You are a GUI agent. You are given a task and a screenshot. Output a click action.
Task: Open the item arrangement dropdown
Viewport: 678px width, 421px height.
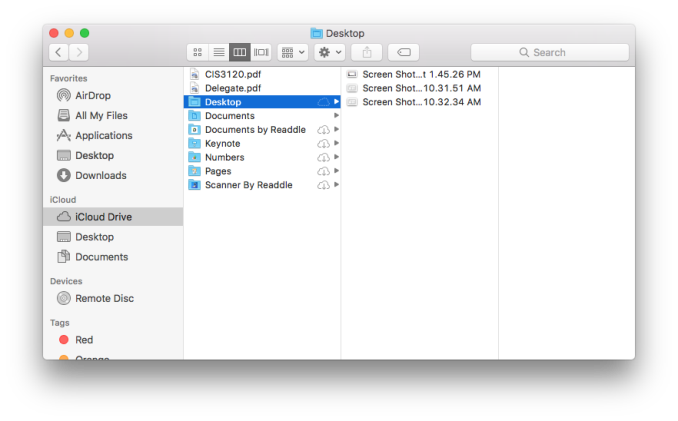coord(293,52)
